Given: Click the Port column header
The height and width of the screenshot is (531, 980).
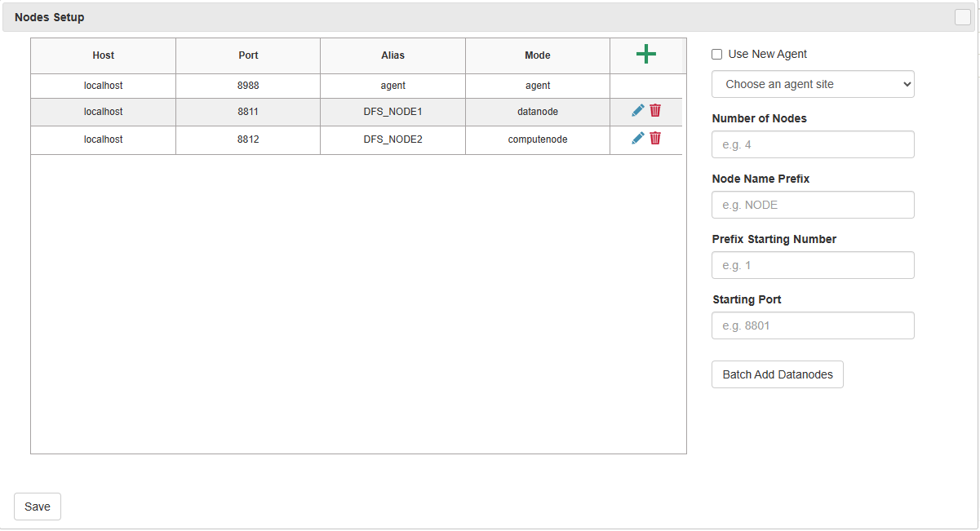Looking at the screenshot, I should 248,55.
